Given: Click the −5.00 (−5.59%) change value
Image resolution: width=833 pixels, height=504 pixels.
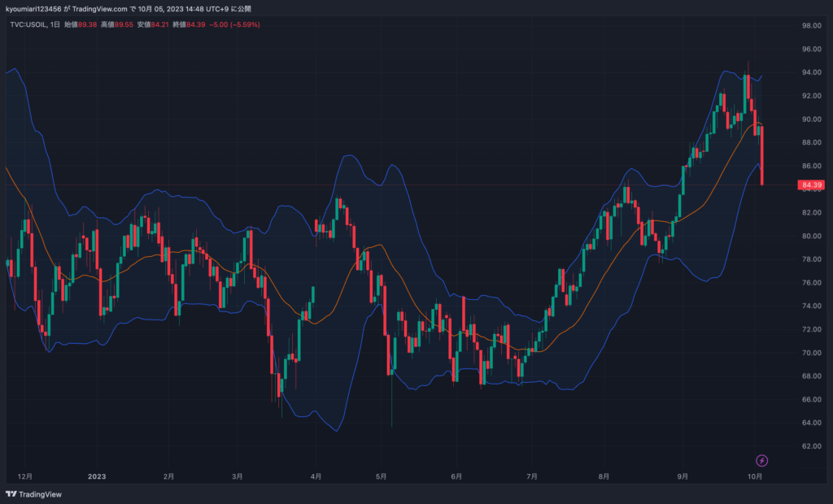Looking at the screenshot, I should (x=234, y=24).
